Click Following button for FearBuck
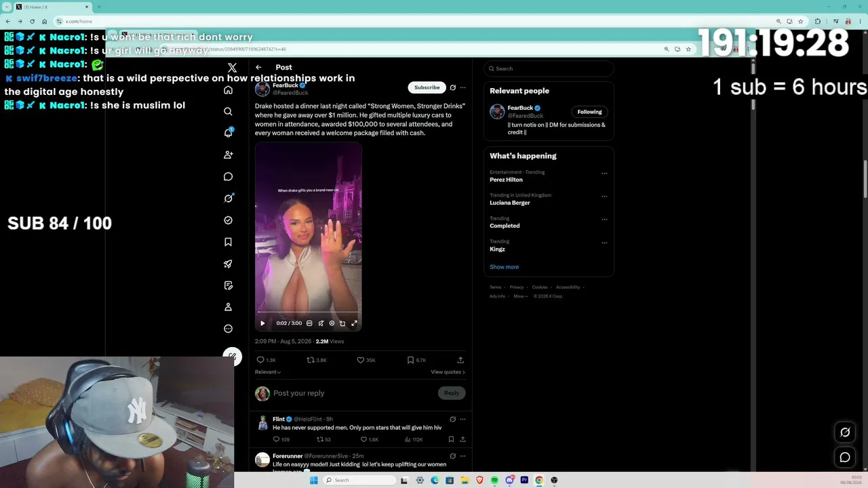This screenshot has width=868, height=488. coord(589,112)
